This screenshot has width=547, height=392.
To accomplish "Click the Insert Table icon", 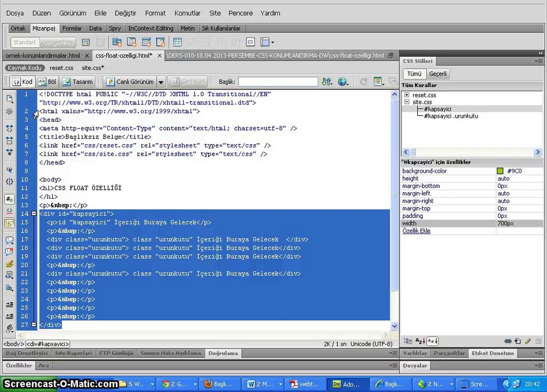I will (177, 42).
